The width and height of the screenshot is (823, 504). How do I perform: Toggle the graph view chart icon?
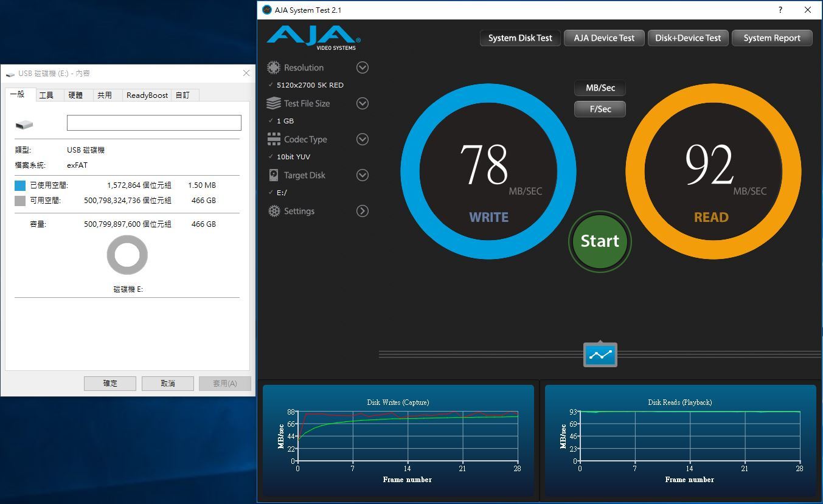pos(600,355)
